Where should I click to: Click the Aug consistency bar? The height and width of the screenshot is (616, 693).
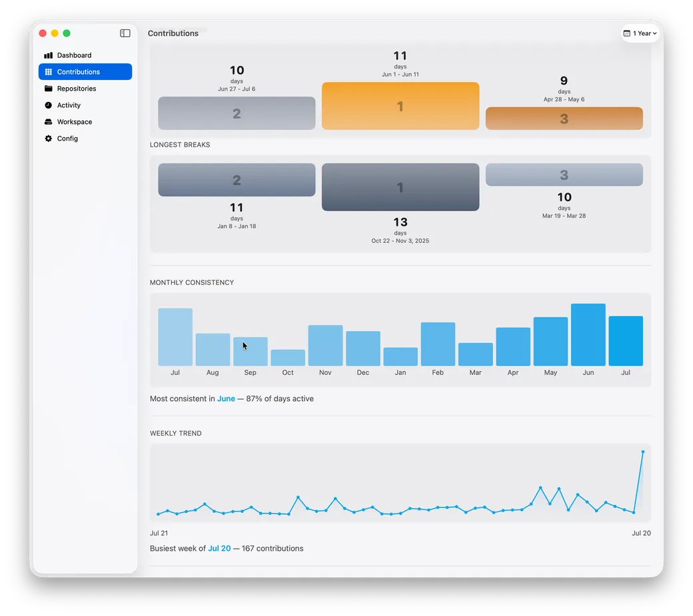pos(213,350)
